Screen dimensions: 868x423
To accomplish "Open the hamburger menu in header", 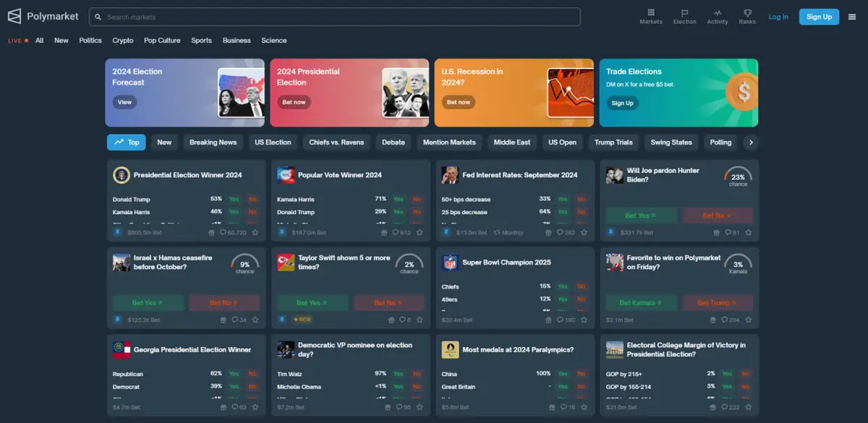I will tap(852, 17).
